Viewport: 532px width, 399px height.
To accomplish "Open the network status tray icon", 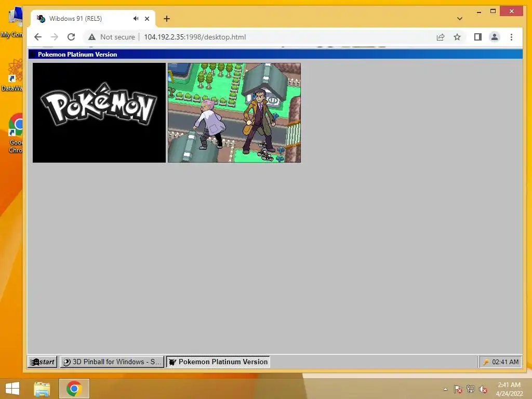I will pyautogui.click(x=471, y=389).
